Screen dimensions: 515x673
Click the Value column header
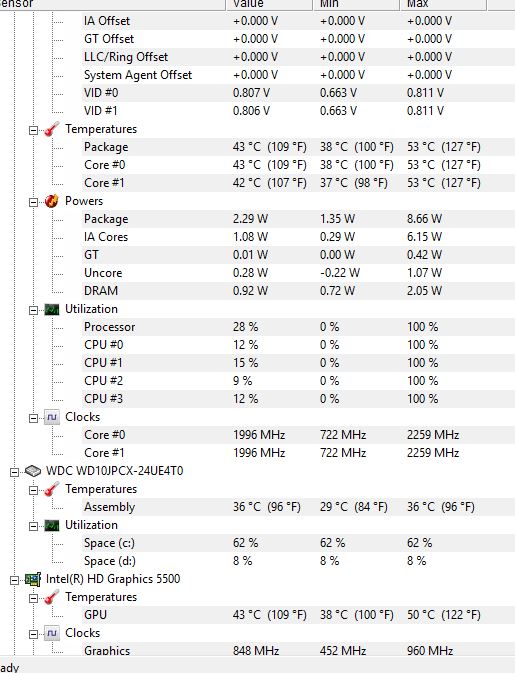269,4
